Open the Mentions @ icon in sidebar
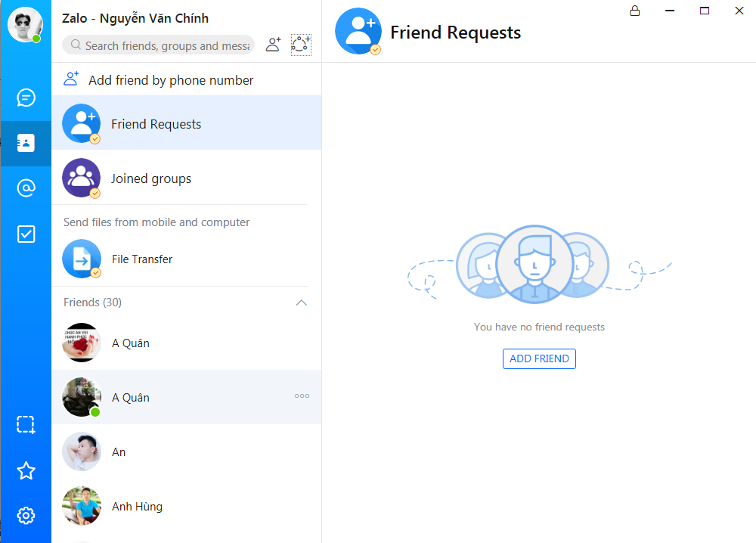756x543 pixels. pyautogui.click(x=26, y=188)
